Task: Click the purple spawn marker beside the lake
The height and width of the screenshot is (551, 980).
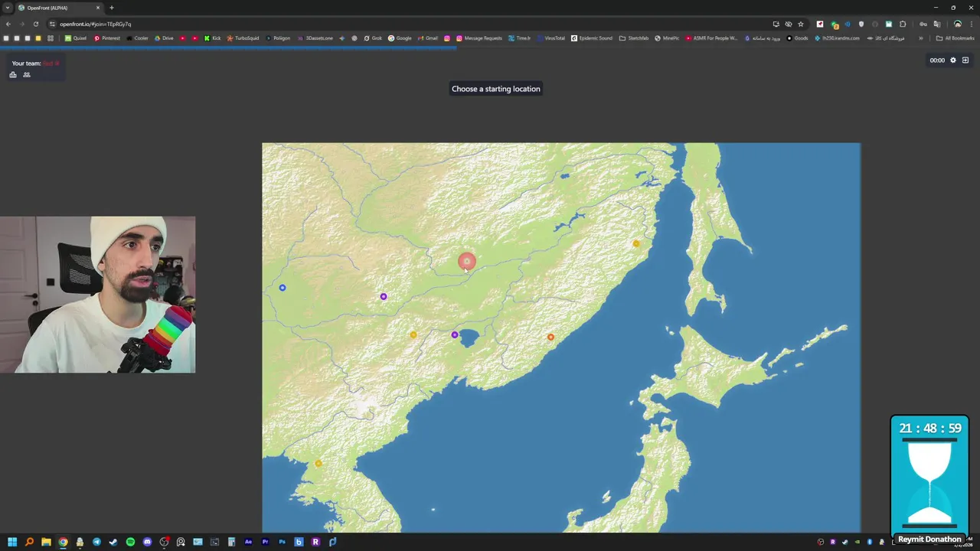Action: coord(455,334)
